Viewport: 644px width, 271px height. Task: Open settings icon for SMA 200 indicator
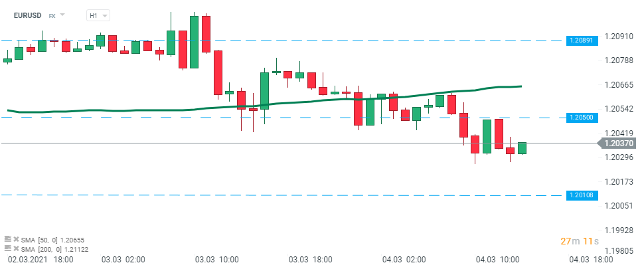coord(7,248)
